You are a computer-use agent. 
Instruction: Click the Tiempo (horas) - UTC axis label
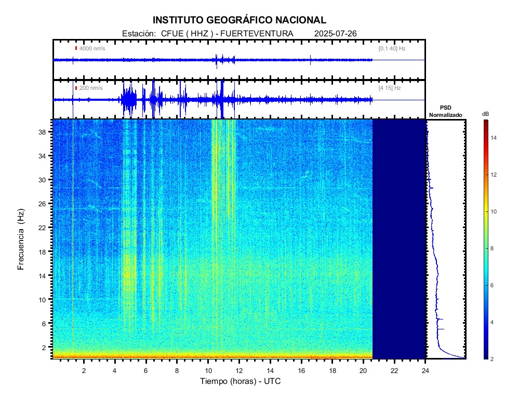point(240,381)
